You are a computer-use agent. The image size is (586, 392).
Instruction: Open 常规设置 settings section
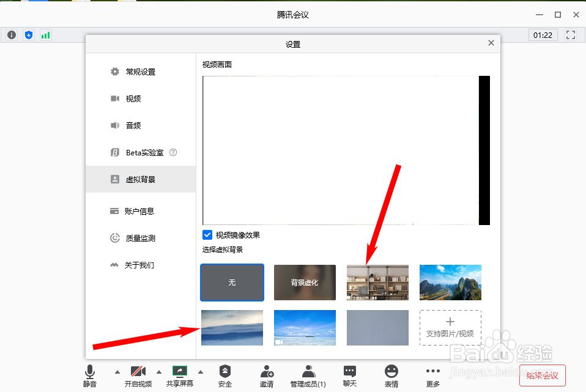141,72
